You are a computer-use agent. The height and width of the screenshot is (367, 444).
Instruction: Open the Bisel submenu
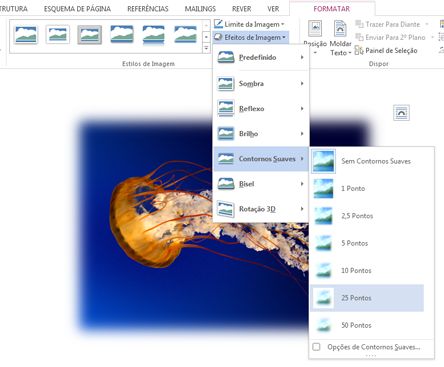tap(261, 184)
